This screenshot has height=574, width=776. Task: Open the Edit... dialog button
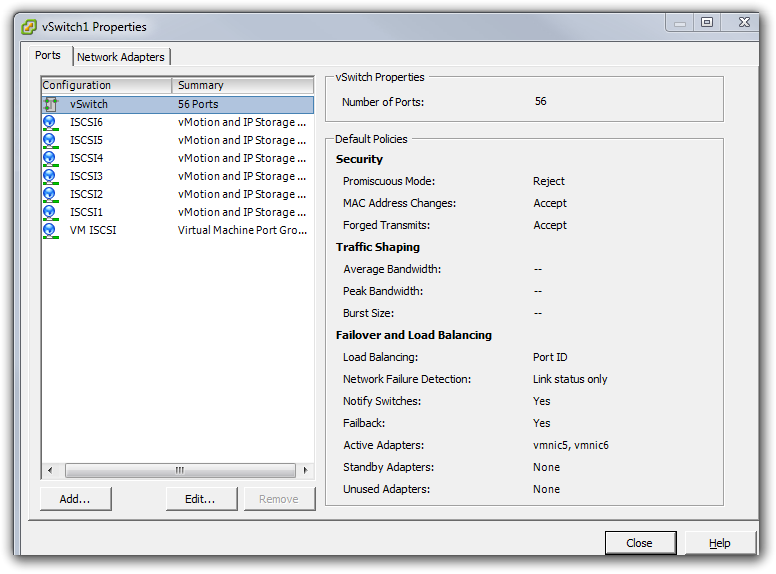coord(201,499)
